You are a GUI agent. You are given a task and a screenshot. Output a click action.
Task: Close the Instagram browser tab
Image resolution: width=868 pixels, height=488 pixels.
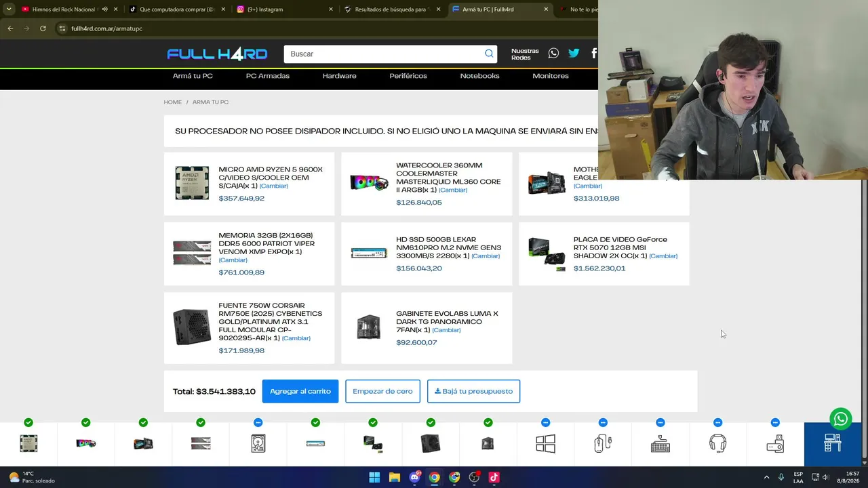pos(331,9)
